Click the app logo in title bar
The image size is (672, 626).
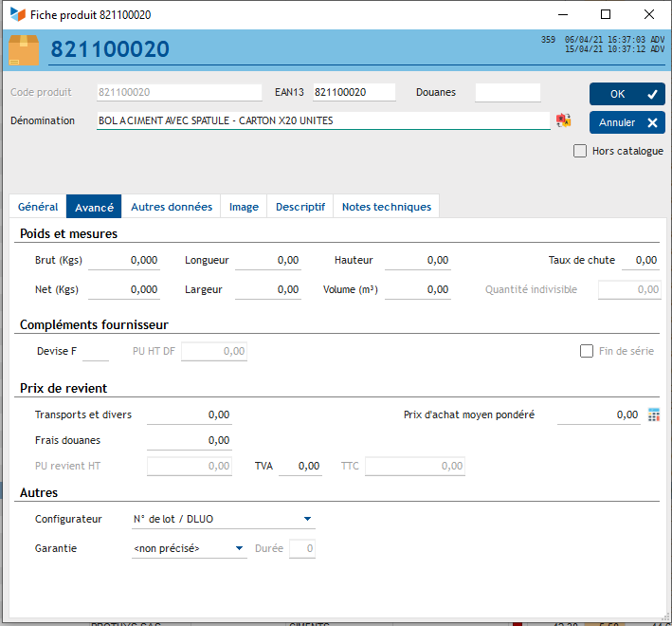[17, 14]
